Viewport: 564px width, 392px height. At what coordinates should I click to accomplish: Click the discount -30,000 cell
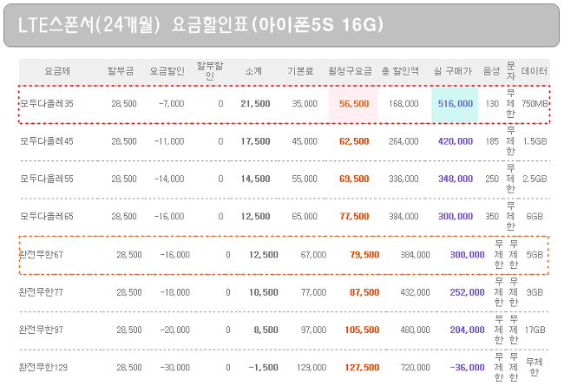[174, 367]
